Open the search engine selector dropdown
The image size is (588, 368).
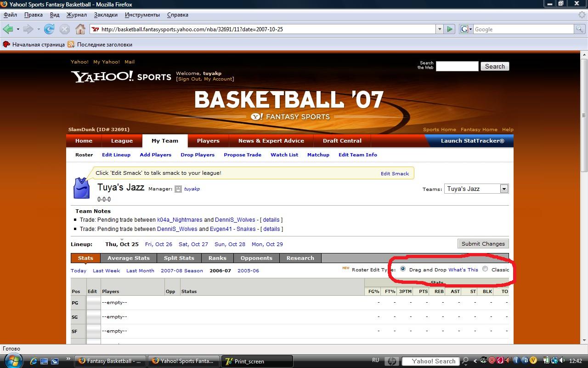[x=465, y=29]
